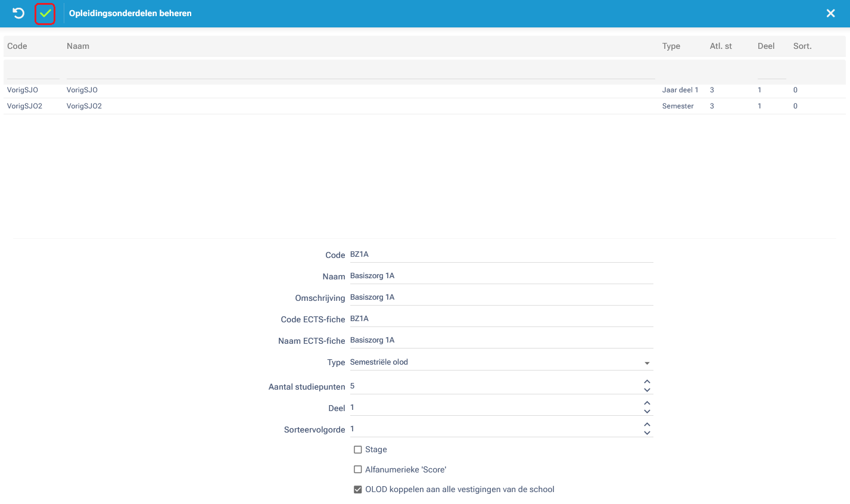Enable the Stage checkbox

[x=358, y=450]
